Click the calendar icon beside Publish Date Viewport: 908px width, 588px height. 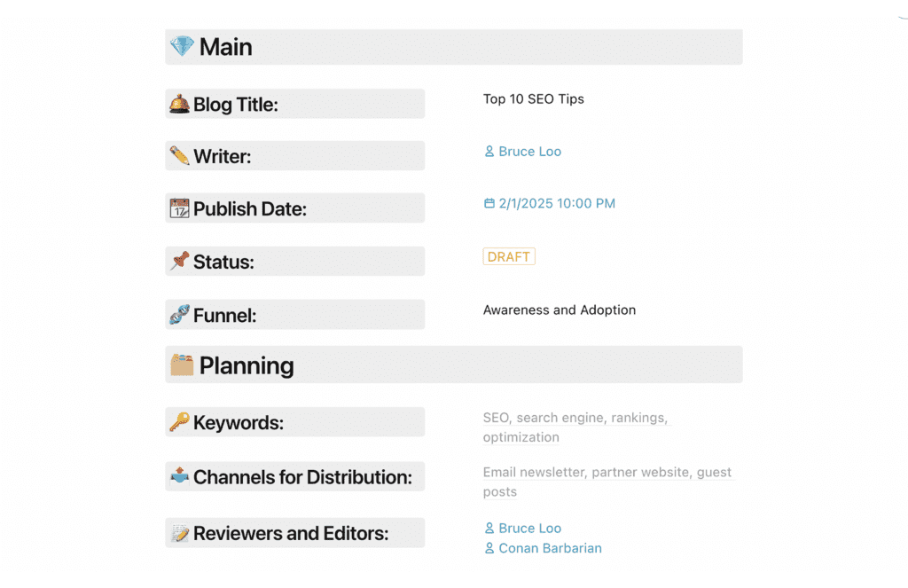tap(180, 208)
